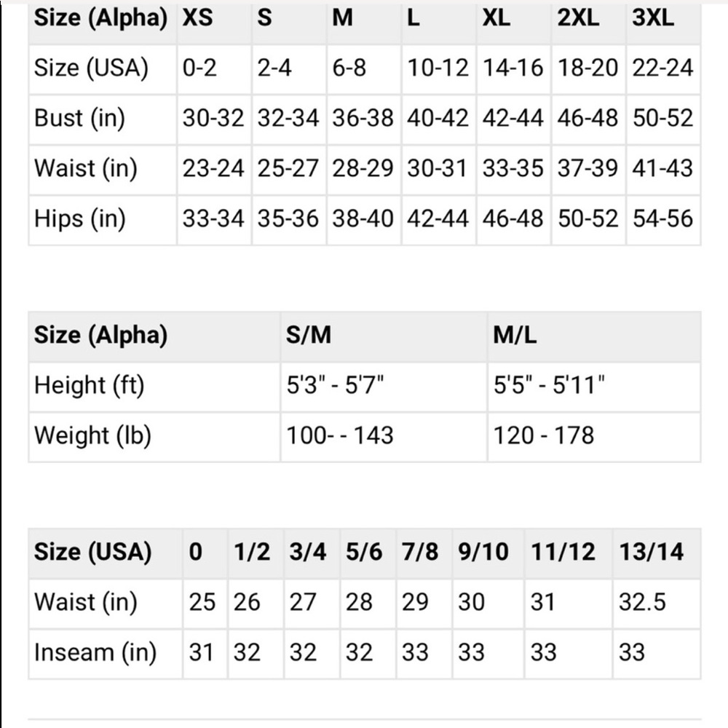Select the Bust (in) row label

click(79, 118)
